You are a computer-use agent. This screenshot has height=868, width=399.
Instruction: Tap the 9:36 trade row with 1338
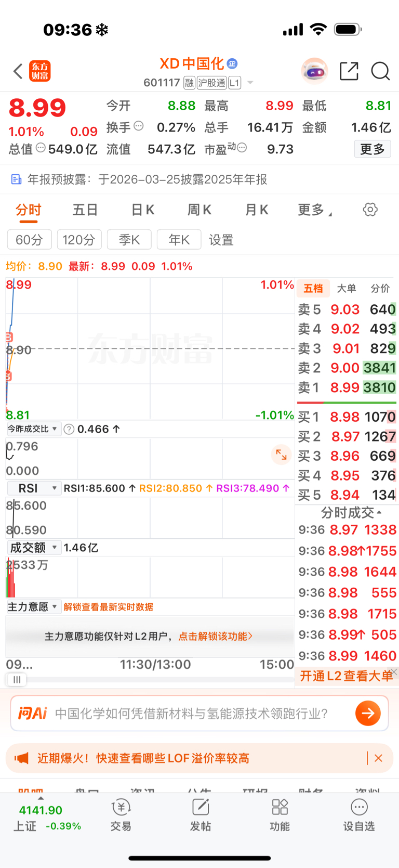[x=347, y=529]
